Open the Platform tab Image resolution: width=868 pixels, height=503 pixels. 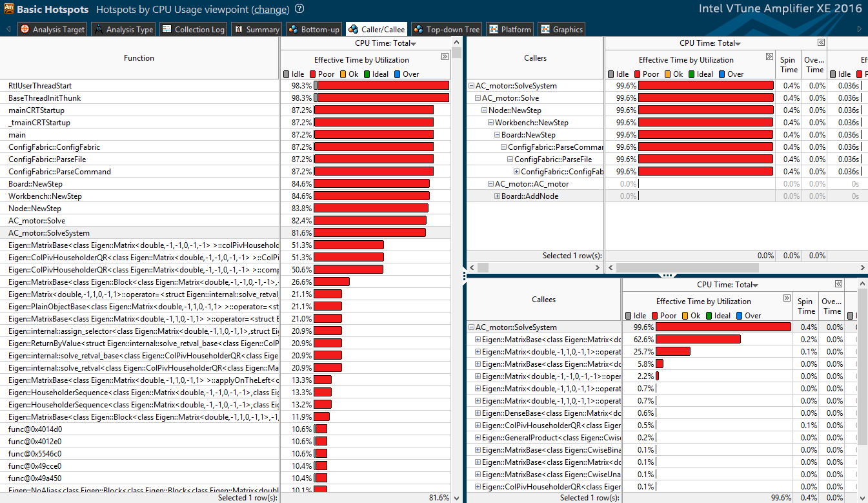click(x=509, y=29)
